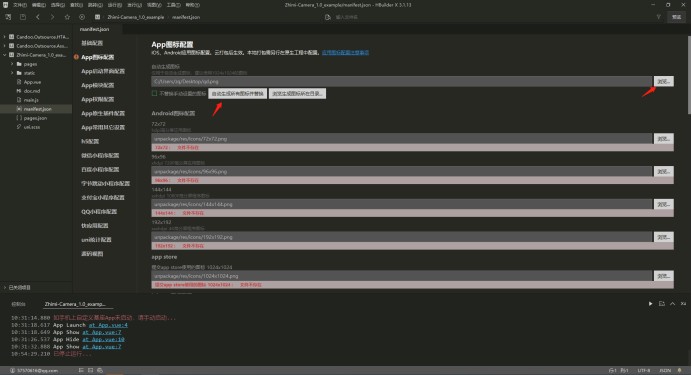The image size is (692, 375).
Task: Click the star bookmark icon
Action: pyautogui.click(x=67, y=17)
